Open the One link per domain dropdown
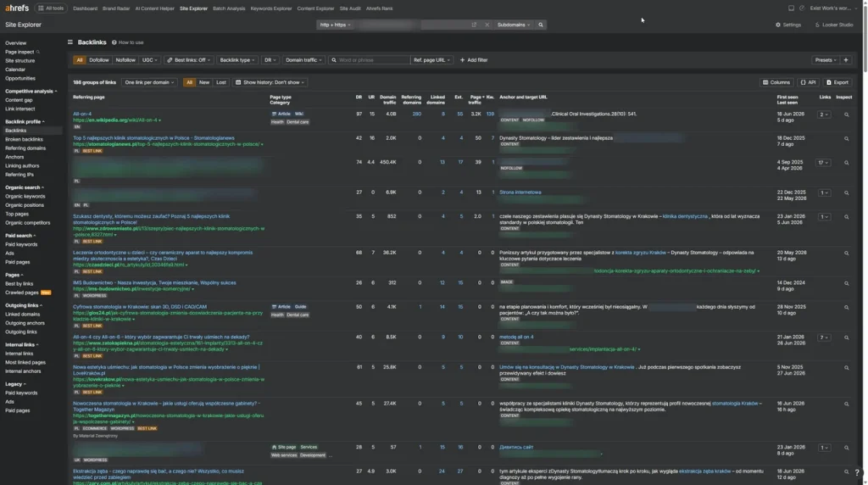Image resolution: width=868 pixels, height=485 pixels. tap(149, 82)
